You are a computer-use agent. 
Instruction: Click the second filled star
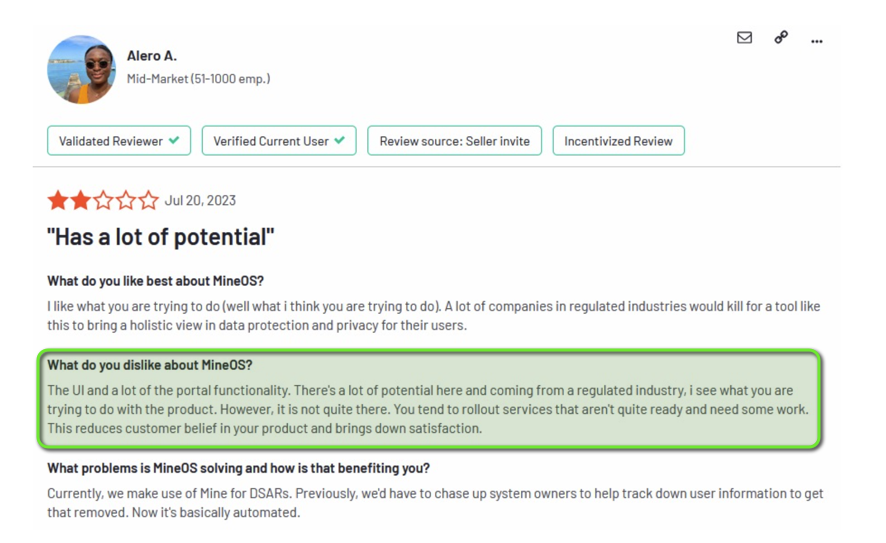point(80,200)
